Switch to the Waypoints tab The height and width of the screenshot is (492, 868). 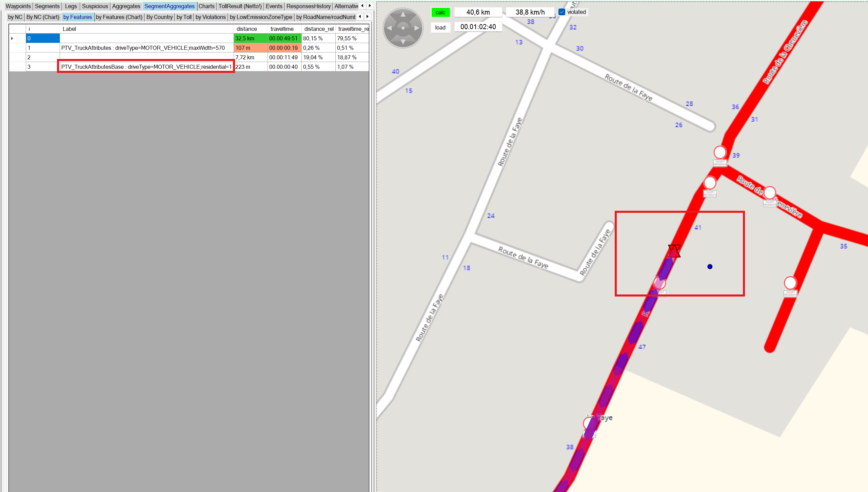[x=18, y=6]
